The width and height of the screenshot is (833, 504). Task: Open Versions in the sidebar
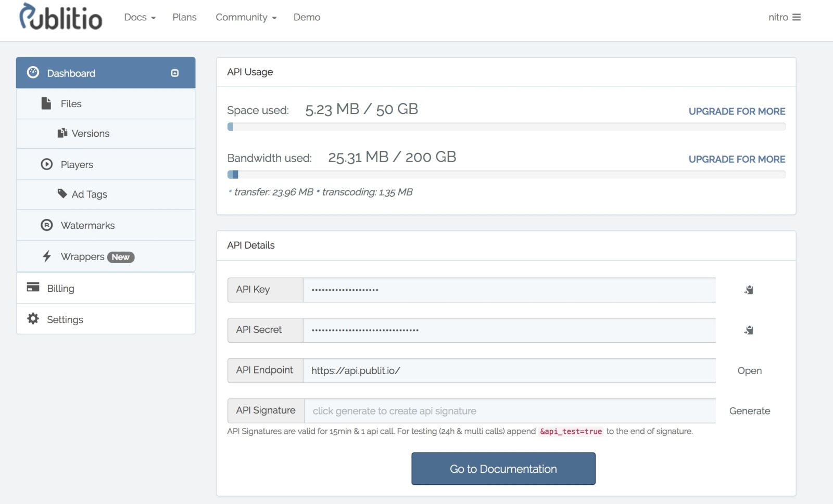point(106,134)
